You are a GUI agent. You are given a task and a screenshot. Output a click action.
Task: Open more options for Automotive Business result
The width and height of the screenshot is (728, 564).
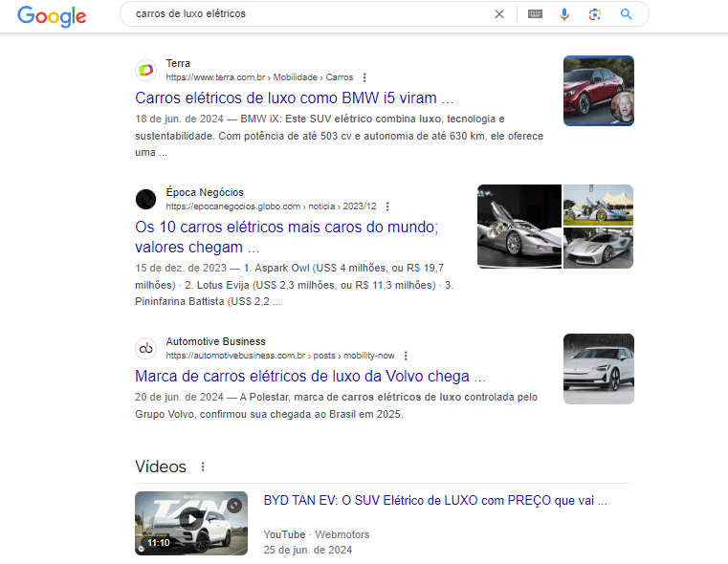[406, 356]
